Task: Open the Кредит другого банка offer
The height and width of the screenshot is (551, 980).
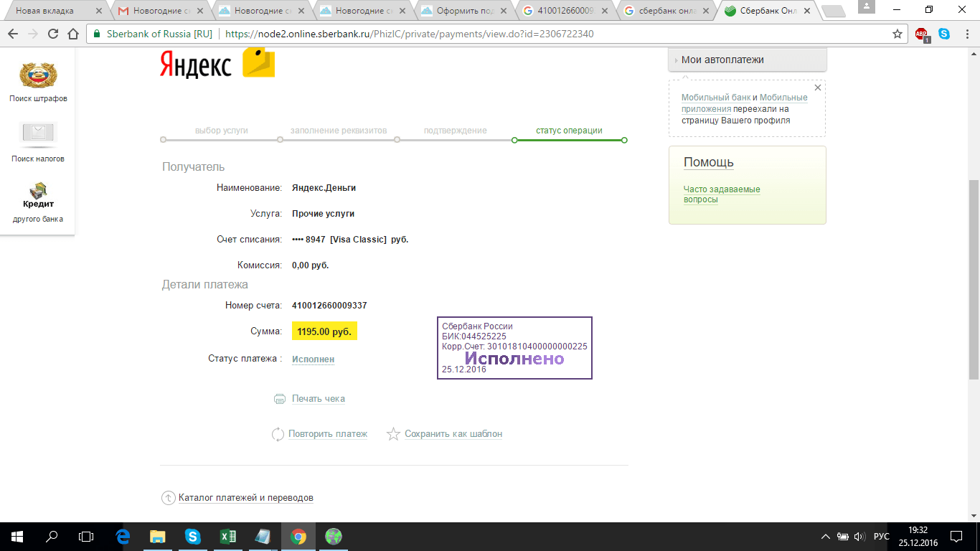Action: tap(38, 202)
